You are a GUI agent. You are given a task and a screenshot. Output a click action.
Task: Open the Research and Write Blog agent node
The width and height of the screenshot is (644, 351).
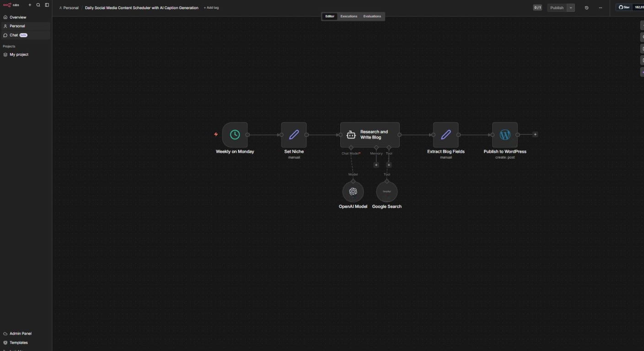click(x=370, y=135)
